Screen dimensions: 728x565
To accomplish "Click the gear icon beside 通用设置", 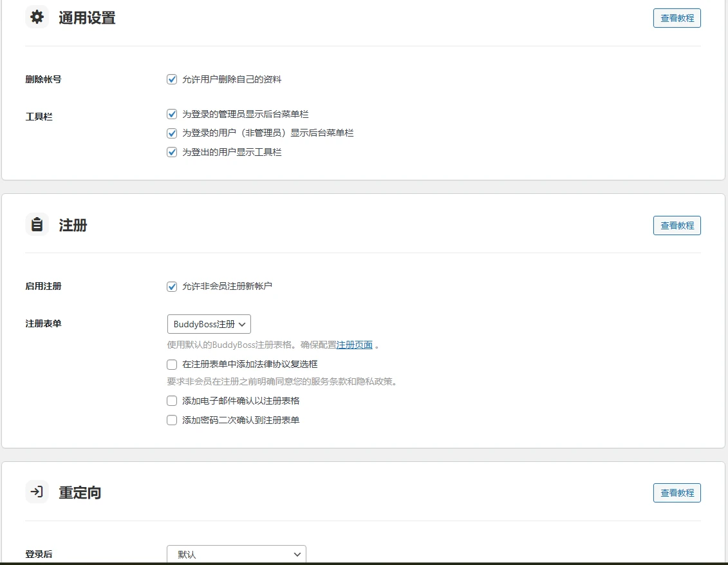I will click(x=37, y=17).
